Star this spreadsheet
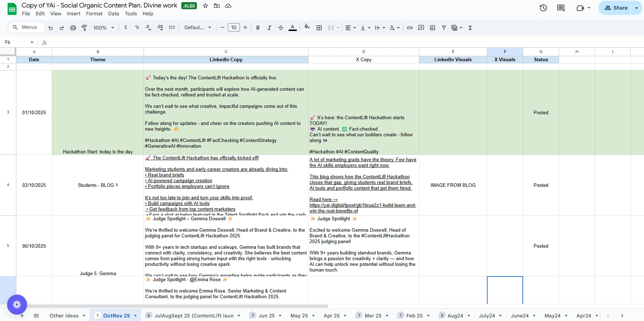This screenshot has height=321, width=644. coord(205,6)
